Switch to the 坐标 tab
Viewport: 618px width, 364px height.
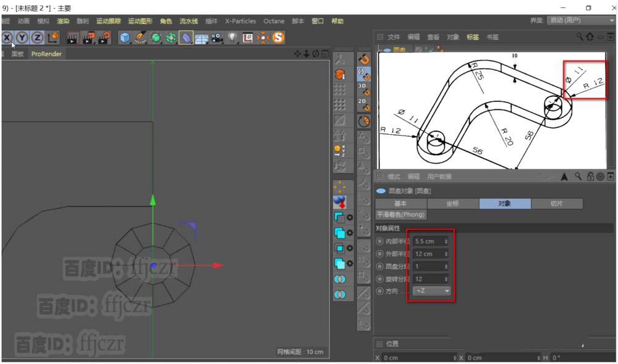click(453, 204)
